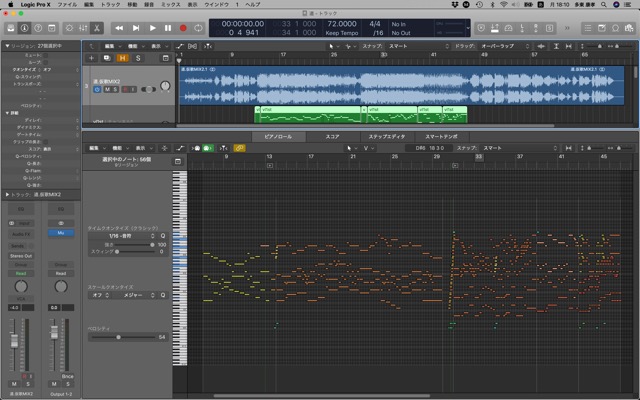Screen dimensions: 640x400
Task: Adjust the audio track volume knob
Action: (x=165, y=86)
